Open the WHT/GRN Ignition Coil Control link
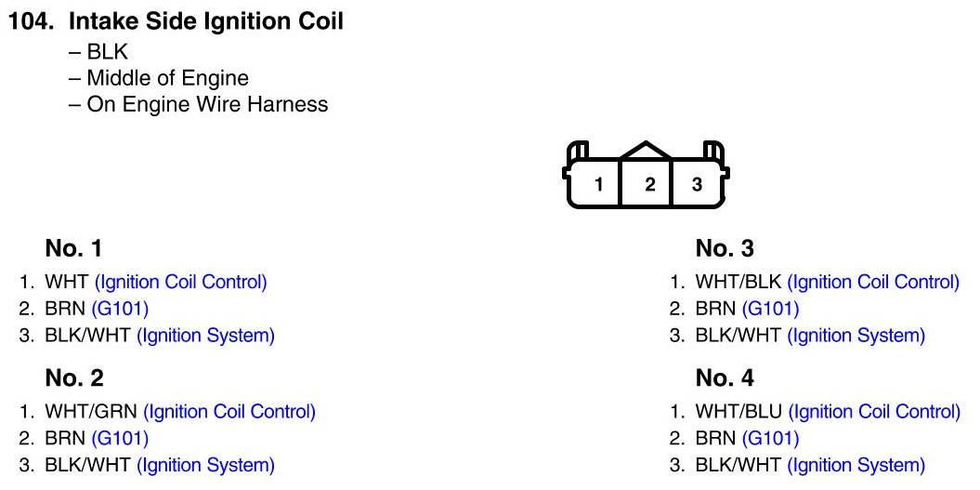 click(229, 411)
